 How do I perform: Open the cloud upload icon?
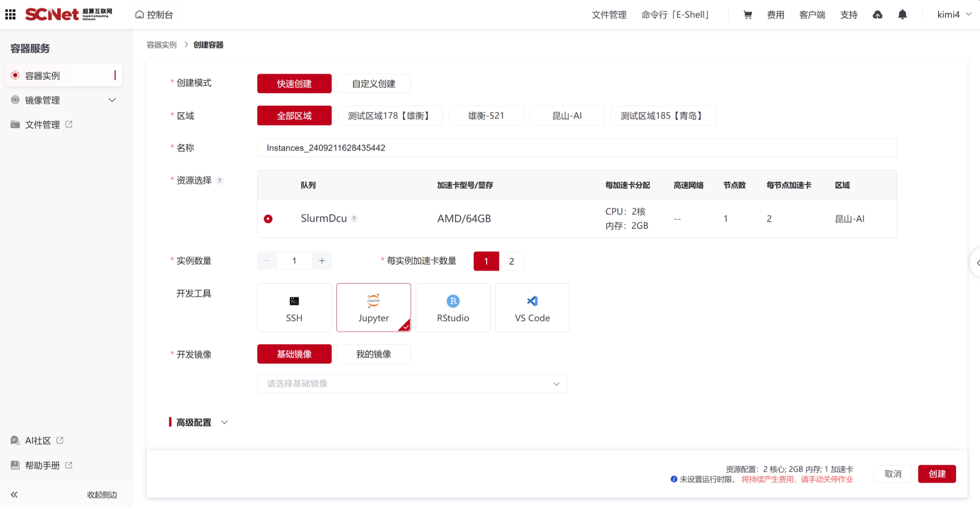click(x=877, y=15)
